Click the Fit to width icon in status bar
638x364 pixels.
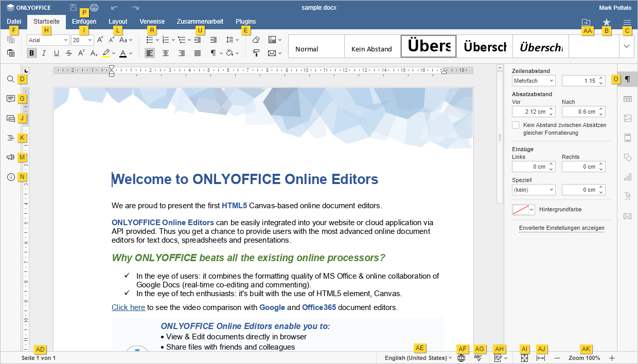[x=541, y=358]
